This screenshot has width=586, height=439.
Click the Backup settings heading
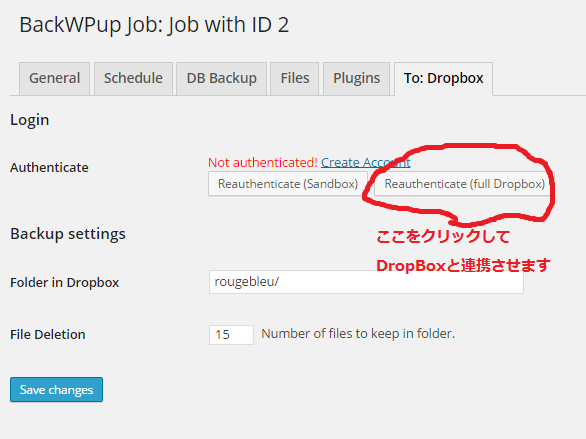(x=68, y=234)
